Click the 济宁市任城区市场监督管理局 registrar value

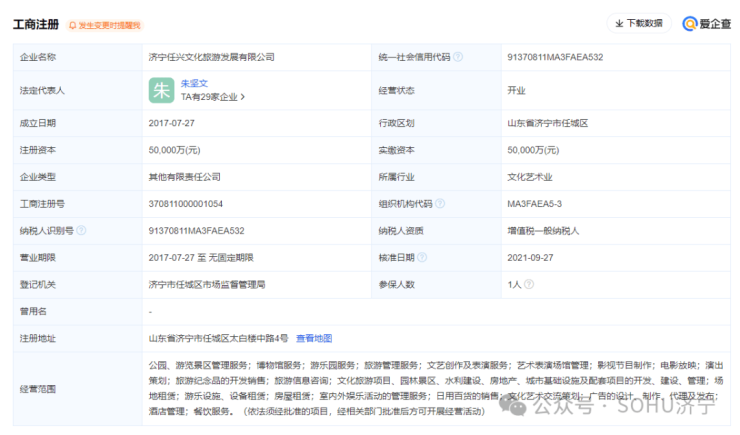(206, 284)
